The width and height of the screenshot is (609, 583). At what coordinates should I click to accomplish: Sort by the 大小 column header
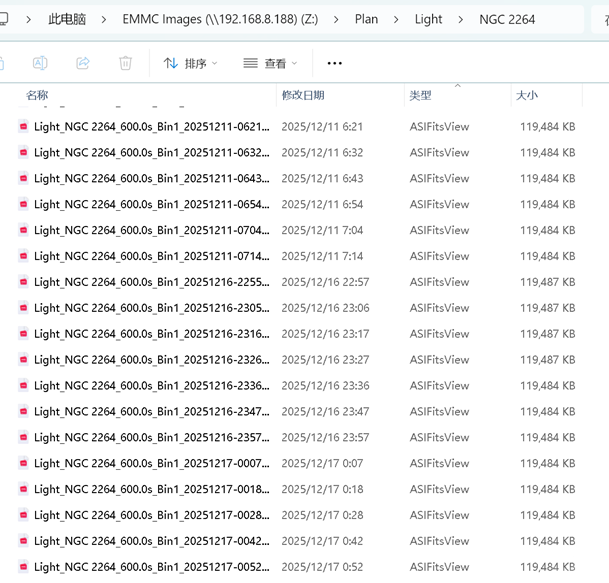(x=526, y=95)
